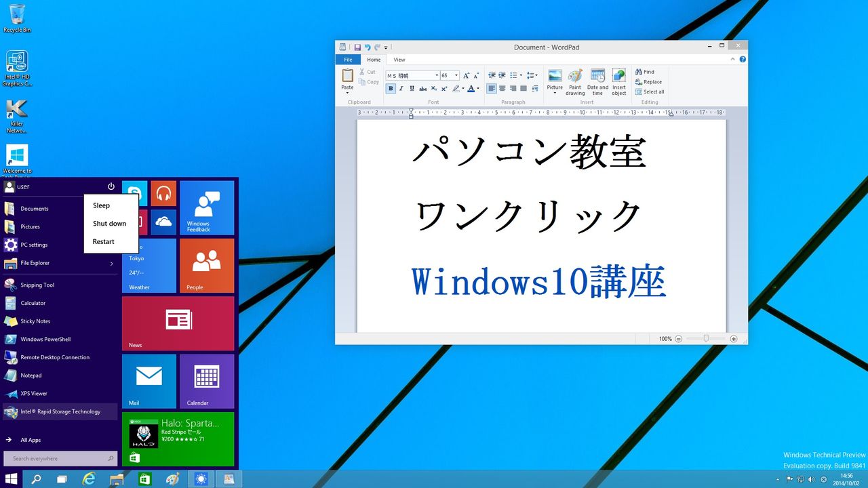Open WordPad Help question mark icon
Screen dimensions: 868x488
coord(743,60)
